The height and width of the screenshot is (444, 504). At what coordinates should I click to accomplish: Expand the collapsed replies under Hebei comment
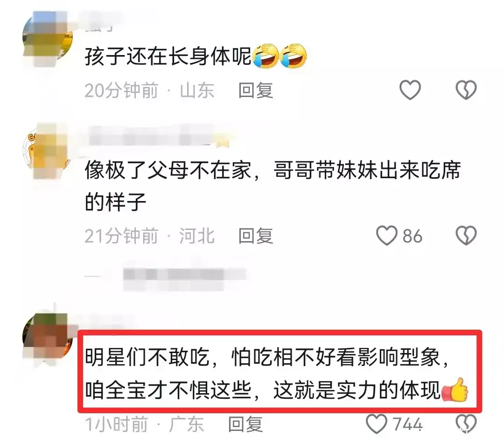pos(166,276)
